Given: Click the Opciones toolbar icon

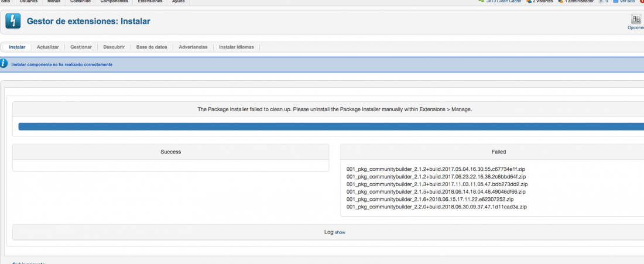Looking at the screenshot, I should 636,22.
